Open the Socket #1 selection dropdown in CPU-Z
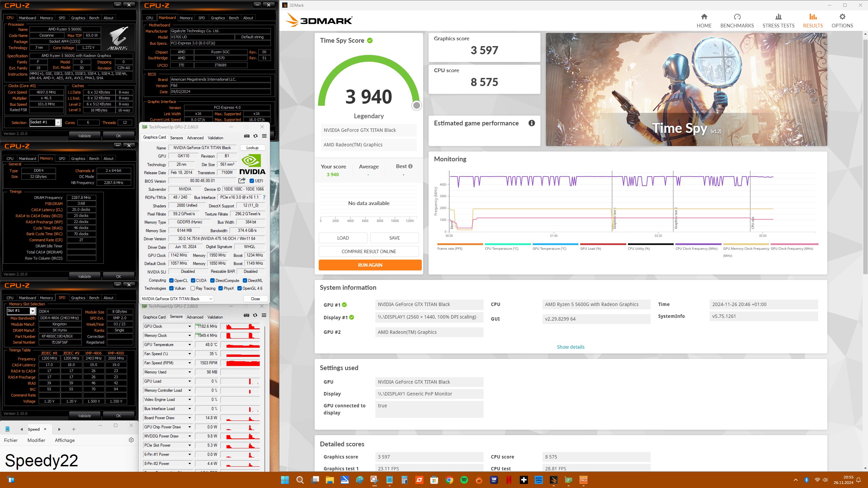 (45, 122)
